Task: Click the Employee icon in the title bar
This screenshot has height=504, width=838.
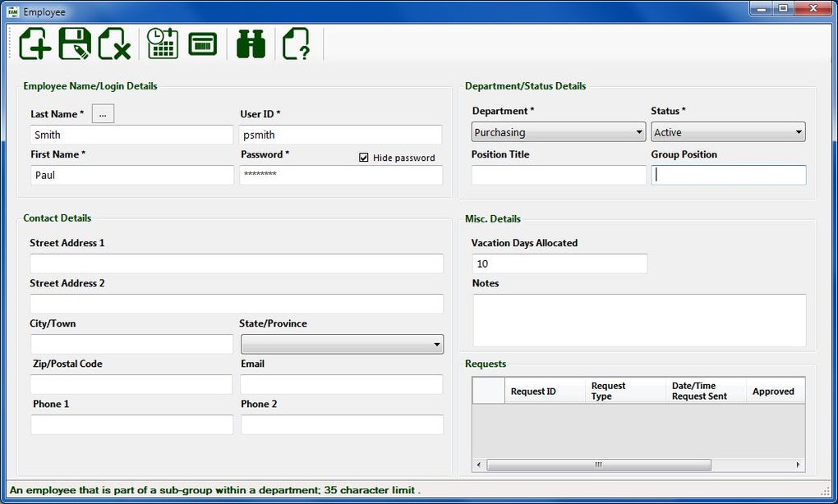Action: 12,11
